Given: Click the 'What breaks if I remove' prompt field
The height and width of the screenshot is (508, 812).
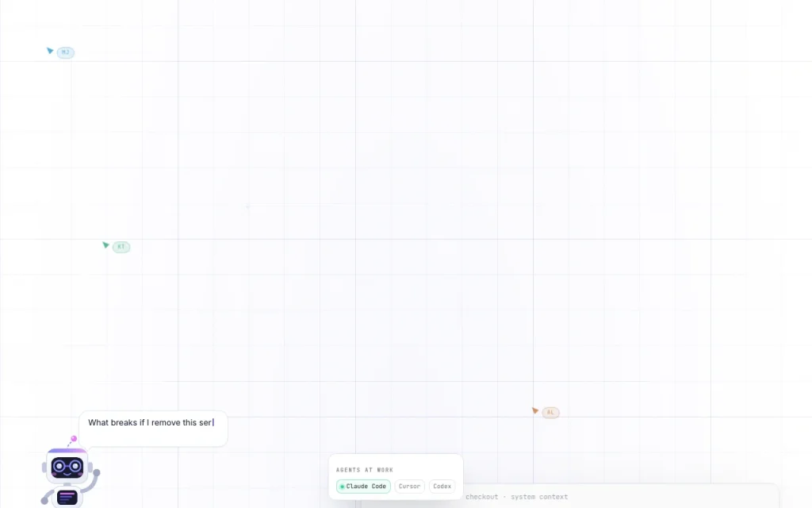Looking at the screenshot, I should point(153,428).
